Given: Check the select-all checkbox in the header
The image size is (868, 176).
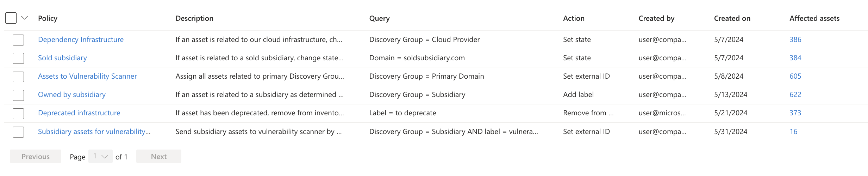Looking at the screenshot, I should coord(11,18).
